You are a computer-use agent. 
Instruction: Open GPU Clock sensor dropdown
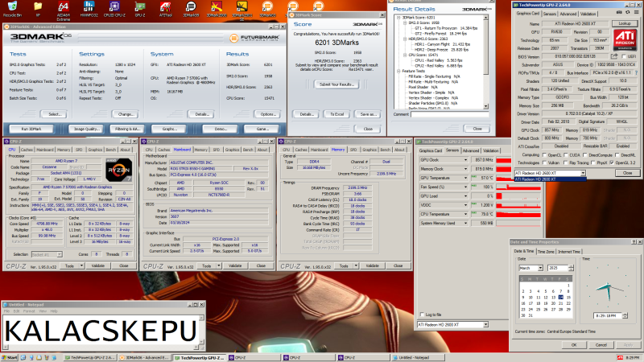point(465,160)
